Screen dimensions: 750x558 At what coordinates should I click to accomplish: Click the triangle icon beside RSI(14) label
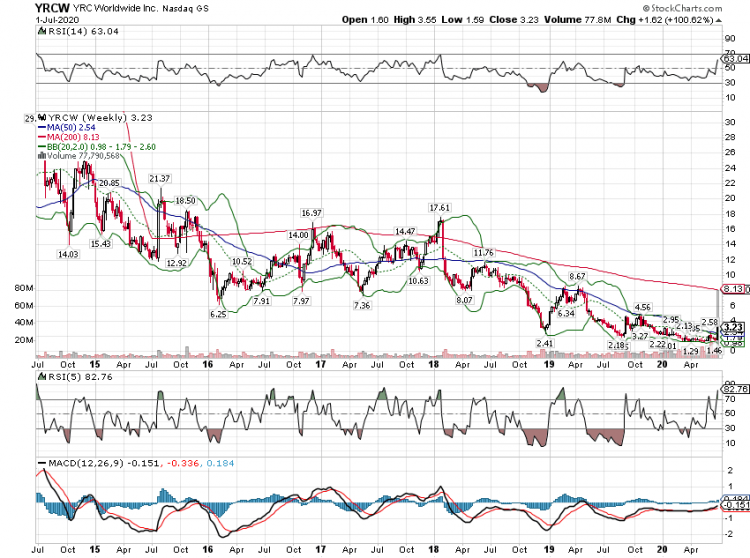tap(41, 32)
